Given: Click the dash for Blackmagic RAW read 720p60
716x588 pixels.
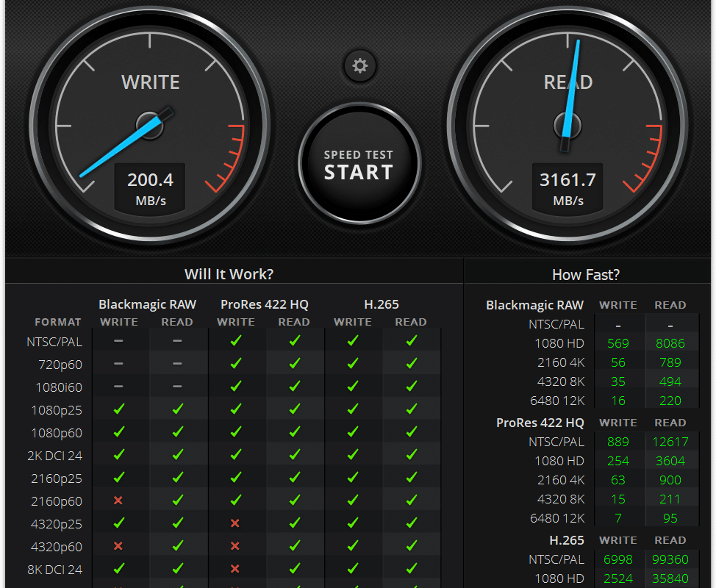Looking at the screenshot, I should click(x=177, y=364).
